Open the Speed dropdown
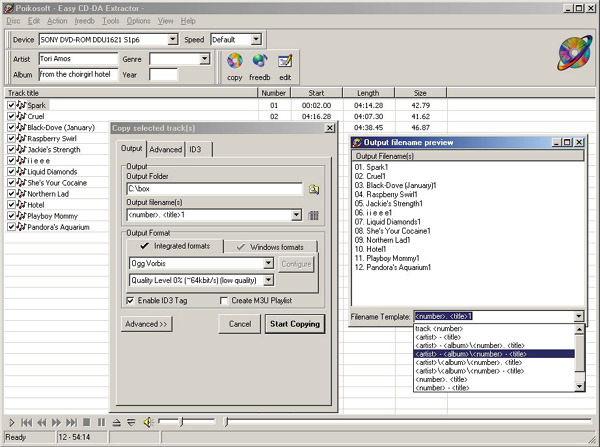This screenshot has width=600, height=447. click(x=256, y=39)
